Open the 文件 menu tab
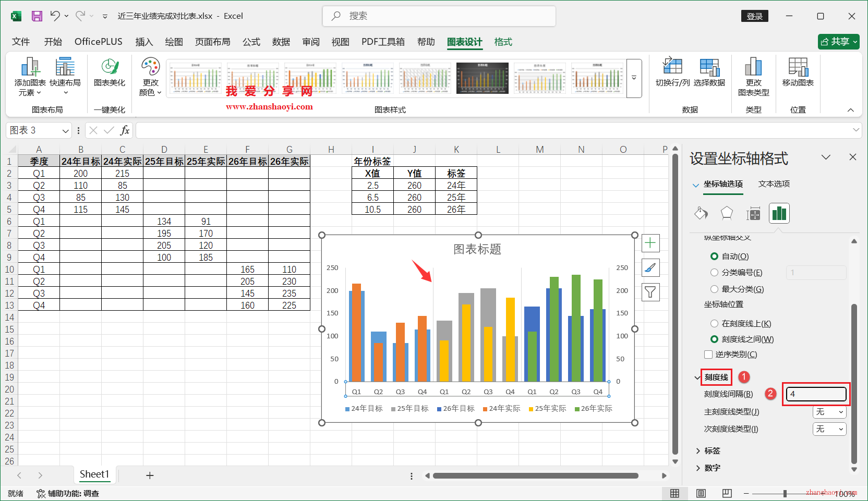Viewport: 868px width, 501px height. 21,42
